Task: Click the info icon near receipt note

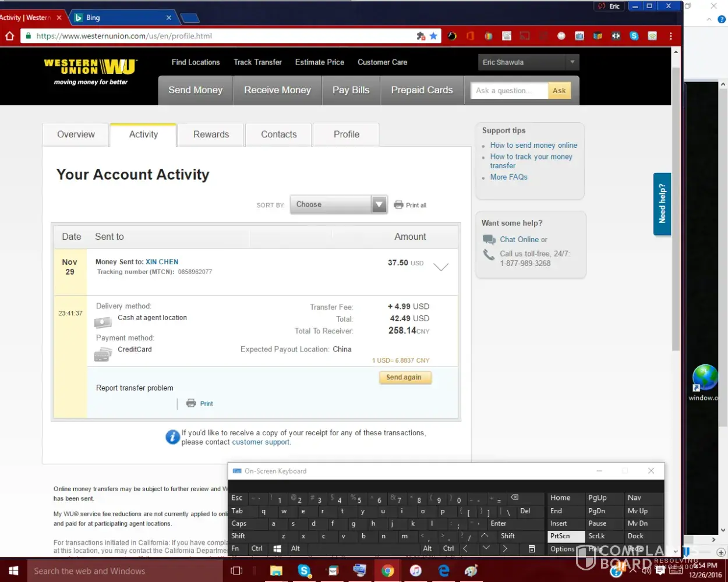Action: coord(172,437)
